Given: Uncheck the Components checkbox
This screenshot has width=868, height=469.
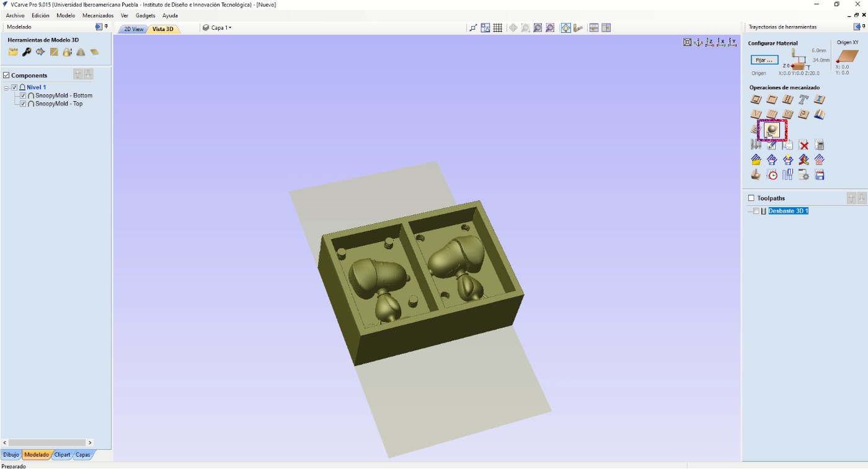Looking at the screenshot, I should pos(7,75).
